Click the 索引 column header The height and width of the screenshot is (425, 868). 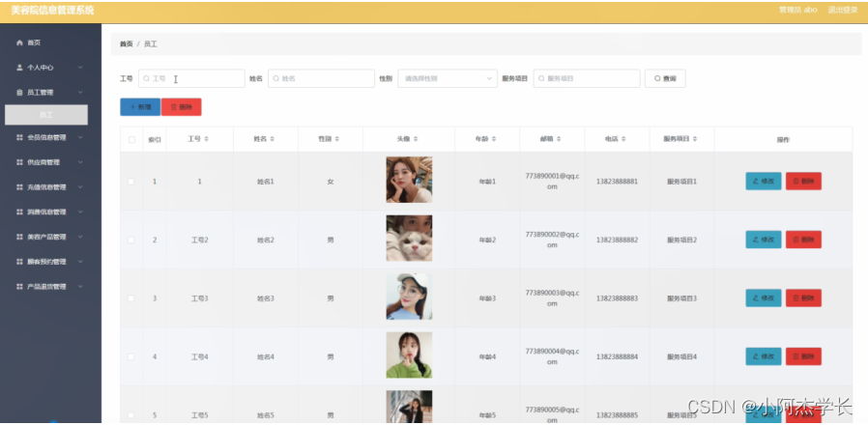click(x=155, y=139)
